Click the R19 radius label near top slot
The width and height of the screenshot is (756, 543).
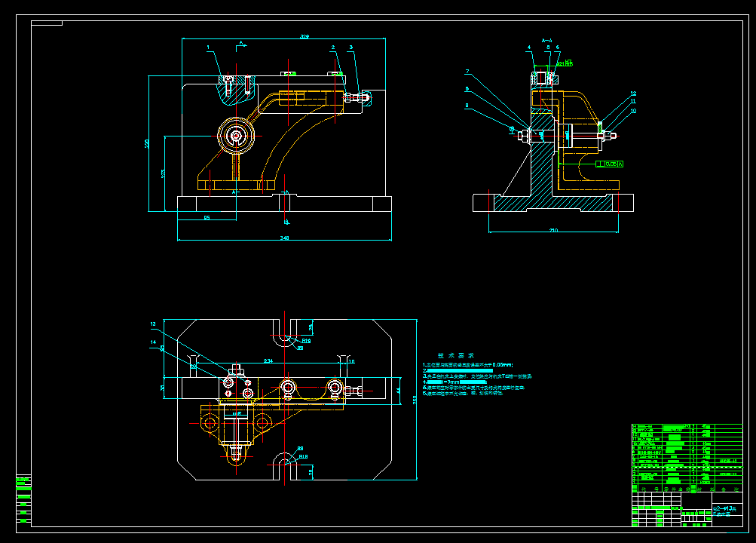point(307,340)
